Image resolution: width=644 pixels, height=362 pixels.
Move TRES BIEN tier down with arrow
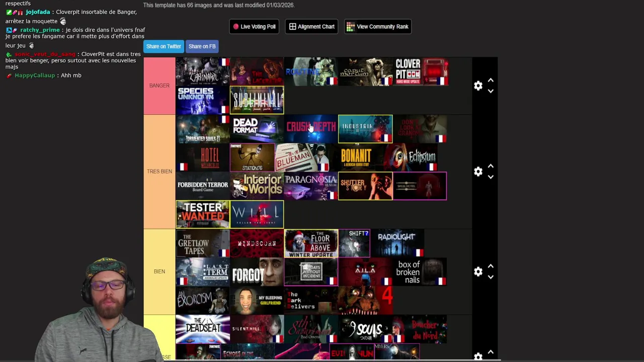coord(491,177)
